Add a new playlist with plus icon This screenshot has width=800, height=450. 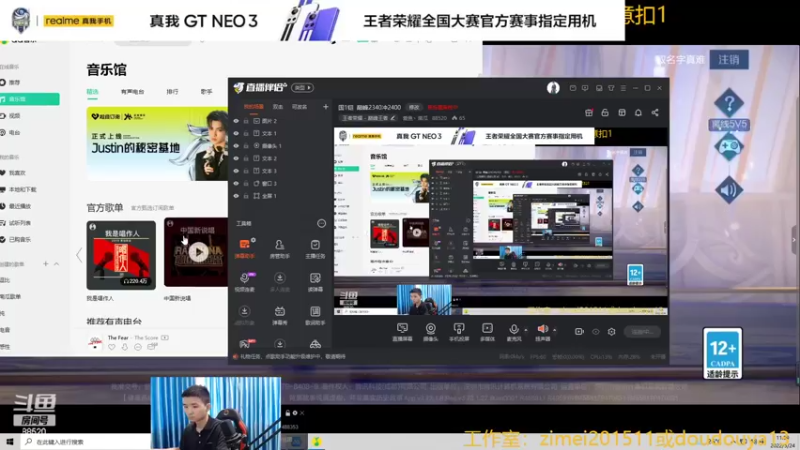(45, 264)
